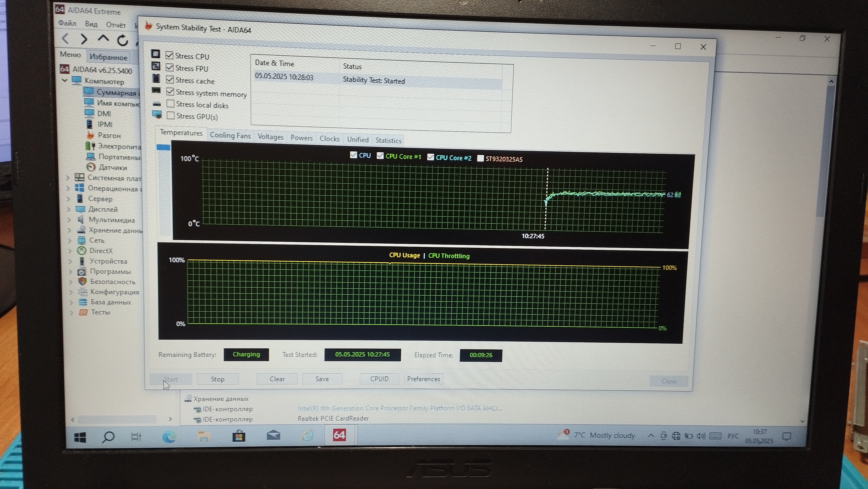Screen dimensions: 868x489
Task: Open Microsoft Edge from the taskbar
Action: coord(169,437)
